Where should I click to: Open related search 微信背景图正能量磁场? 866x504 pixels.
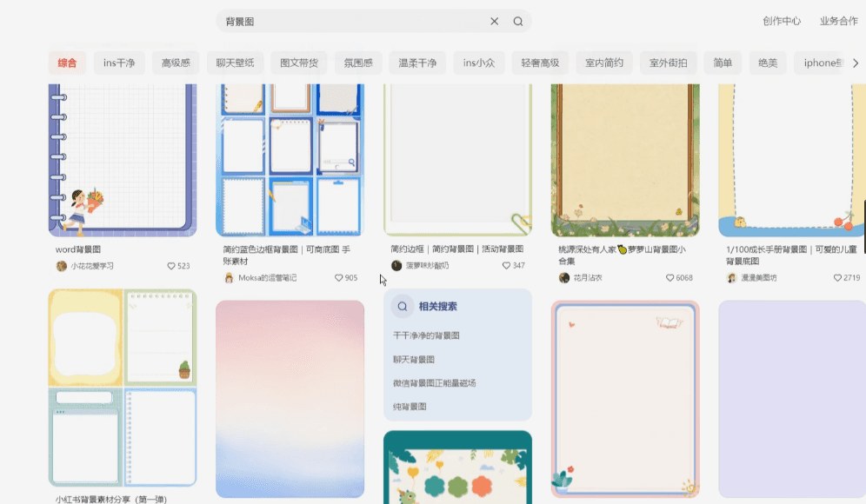(x=434, y=383)
